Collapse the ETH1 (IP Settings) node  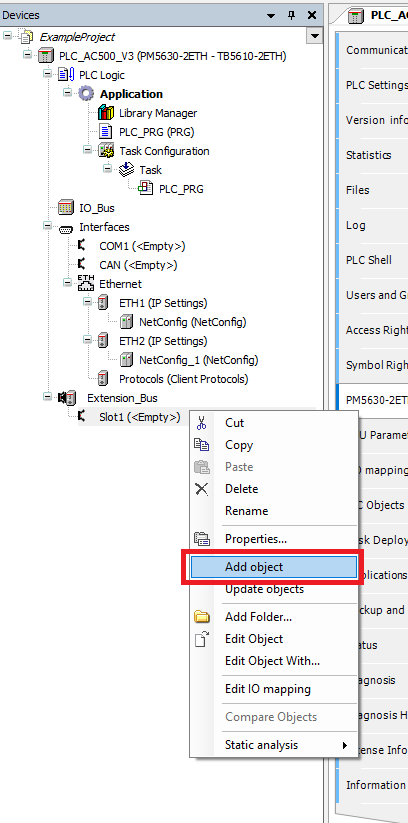click(88, 303)
